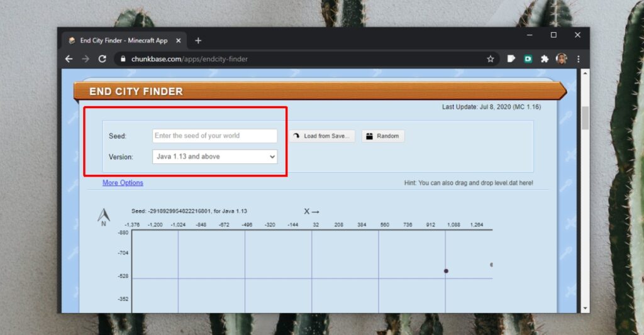Click the user profile avatar
644x335 pixels.
coord(561,59)
